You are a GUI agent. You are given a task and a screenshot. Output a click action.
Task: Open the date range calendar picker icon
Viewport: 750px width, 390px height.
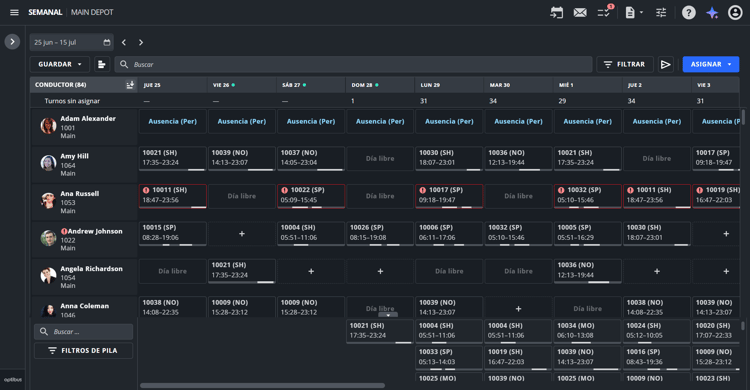point(107,43)
